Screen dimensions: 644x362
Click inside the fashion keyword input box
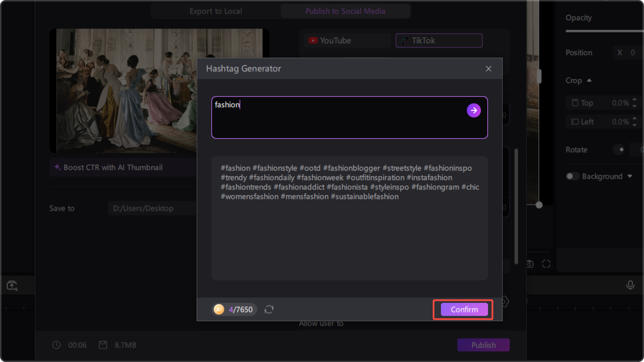click(349, 117)
